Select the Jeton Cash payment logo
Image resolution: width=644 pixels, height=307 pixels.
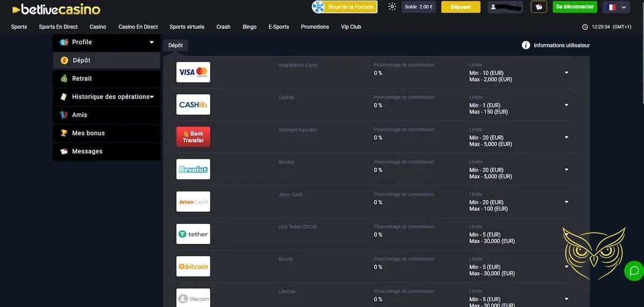(x=193, y=202)
